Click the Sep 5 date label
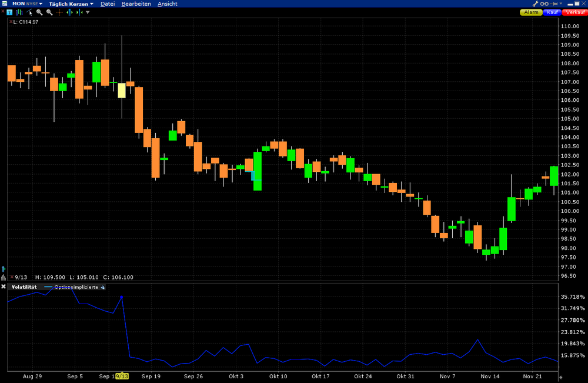This screenshot has width=588, height=383. [x=75, y=377]
